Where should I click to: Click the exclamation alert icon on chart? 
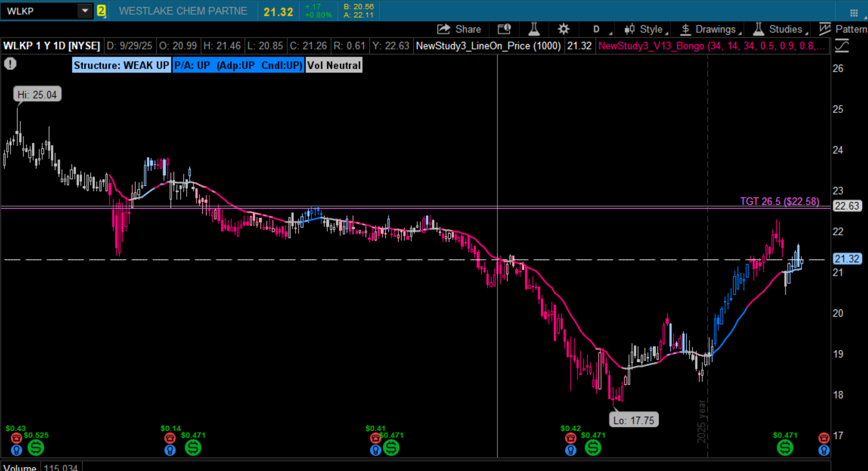tap(10, 64)
